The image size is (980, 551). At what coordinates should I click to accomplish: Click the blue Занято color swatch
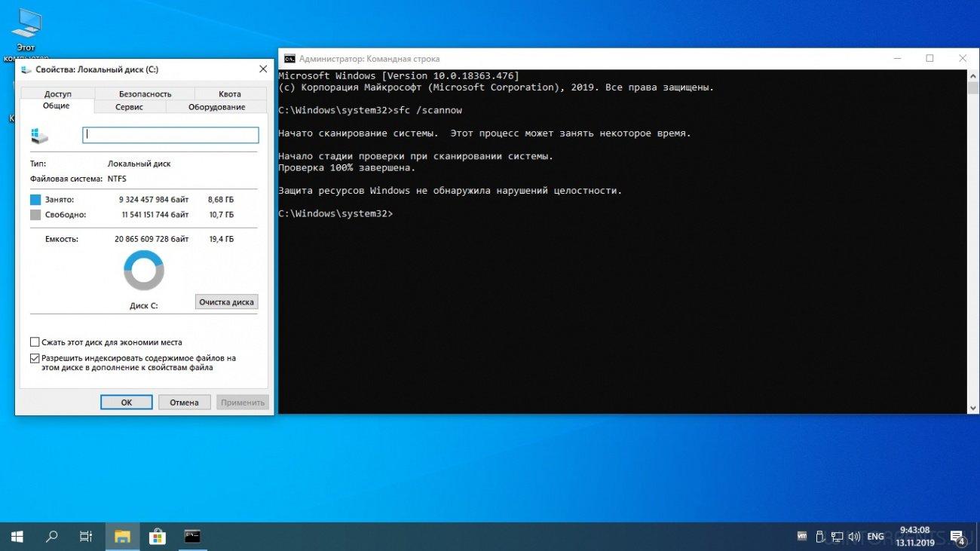tap(35, 200)
